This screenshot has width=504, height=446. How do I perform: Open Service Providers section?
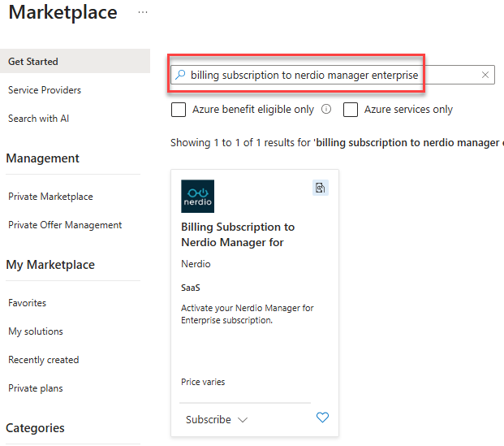click(45, 90)
